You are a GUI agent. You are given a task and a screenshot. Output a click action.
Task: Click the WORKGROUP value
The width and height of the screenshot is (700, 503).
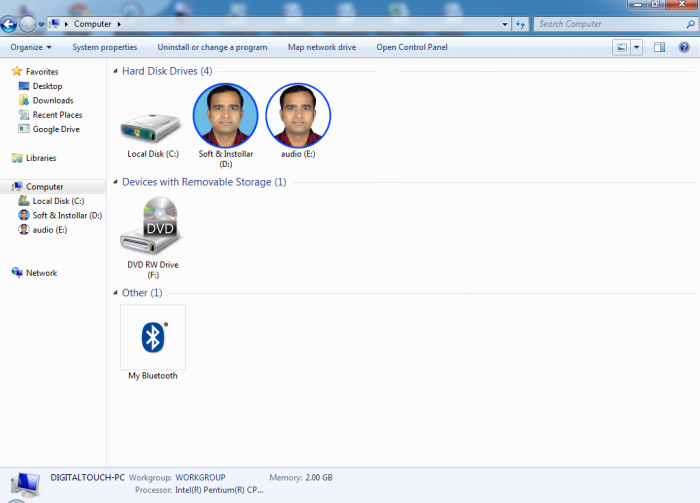(x=200, y=478)
